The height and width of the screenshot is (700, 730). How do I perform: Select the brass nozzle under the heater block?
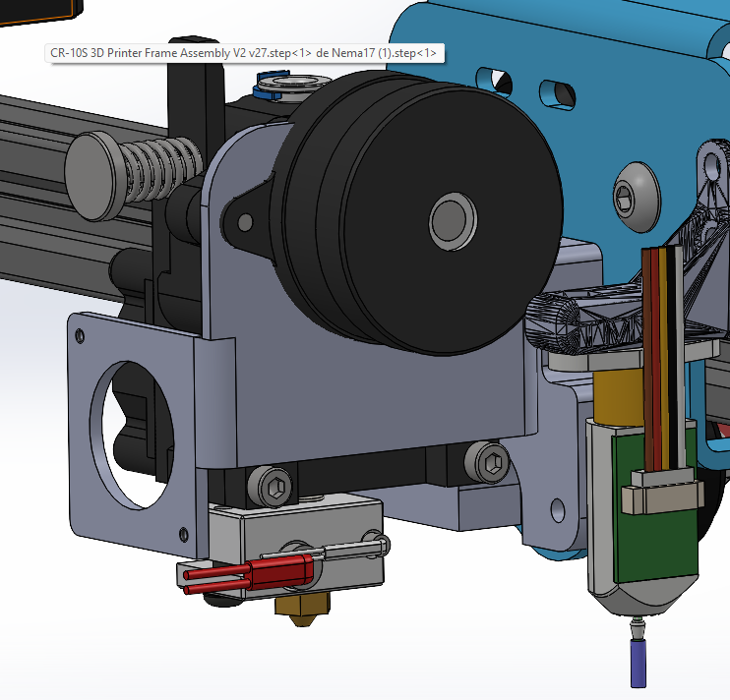302,608
